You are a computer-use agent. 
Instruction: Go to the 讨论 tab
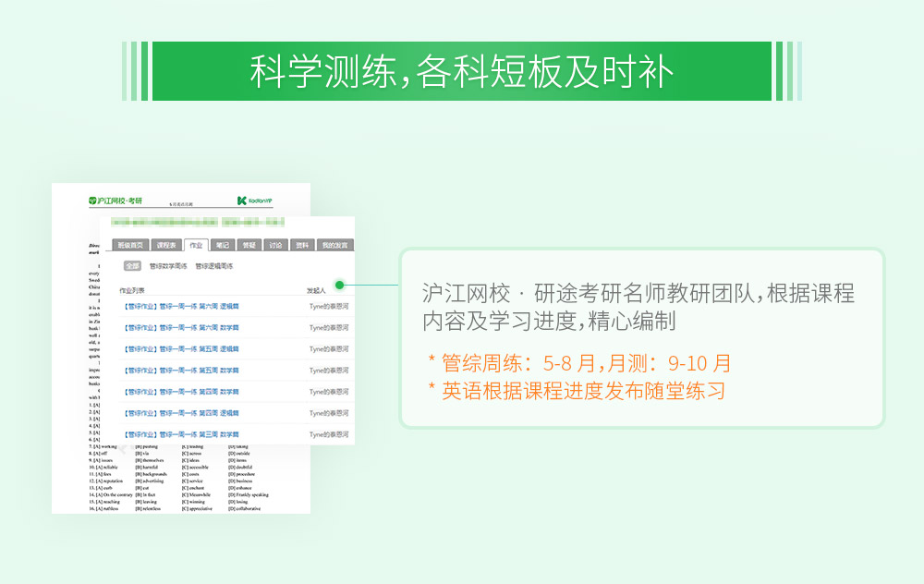click(274, 244)
